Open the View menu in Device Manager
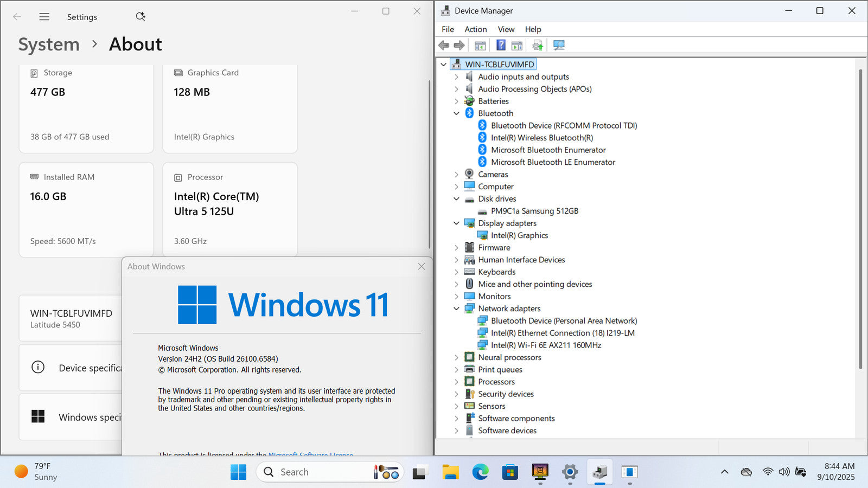The width and height of the screenshot is (868, 488). pyautogui.click(x=506, y=29)
